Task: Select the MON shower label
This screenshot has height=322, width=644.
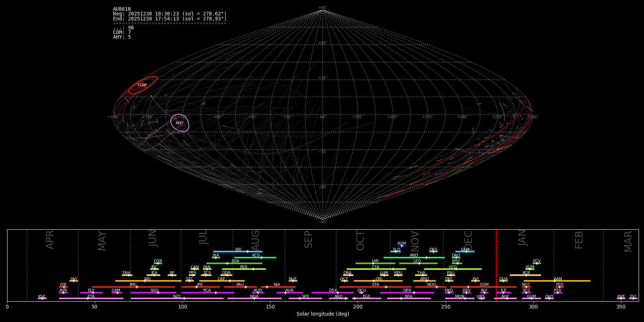Action: point(460,297)
